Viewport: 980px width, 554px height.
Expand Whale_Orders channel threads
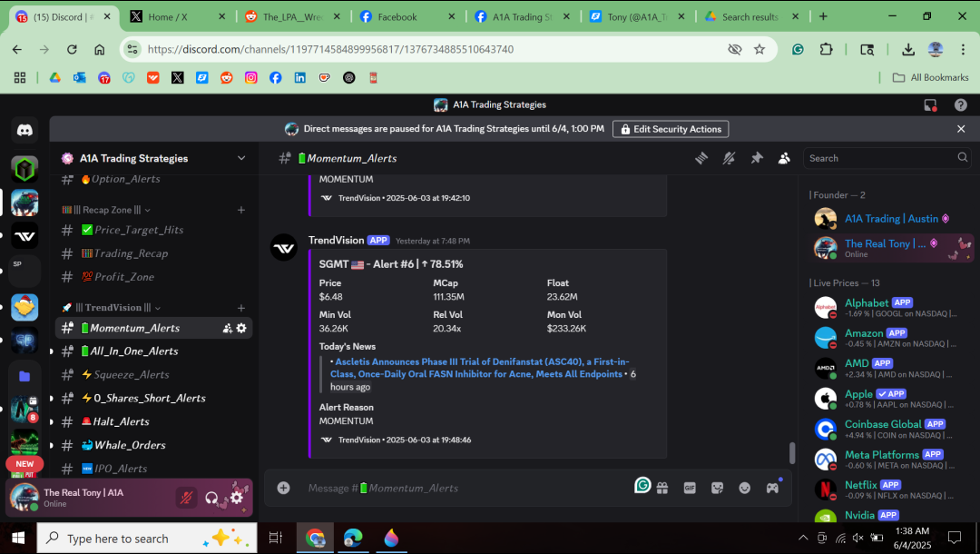click(52, 445)
